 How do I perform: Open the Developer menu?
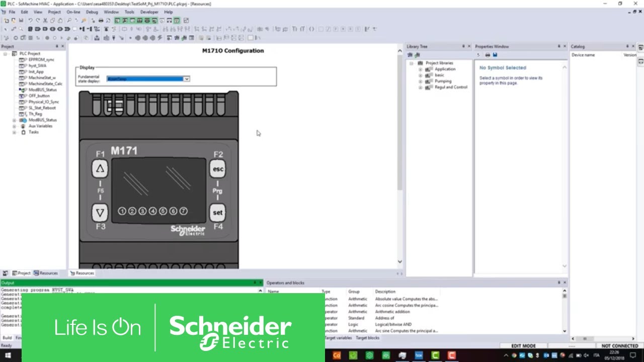(149, 12)
